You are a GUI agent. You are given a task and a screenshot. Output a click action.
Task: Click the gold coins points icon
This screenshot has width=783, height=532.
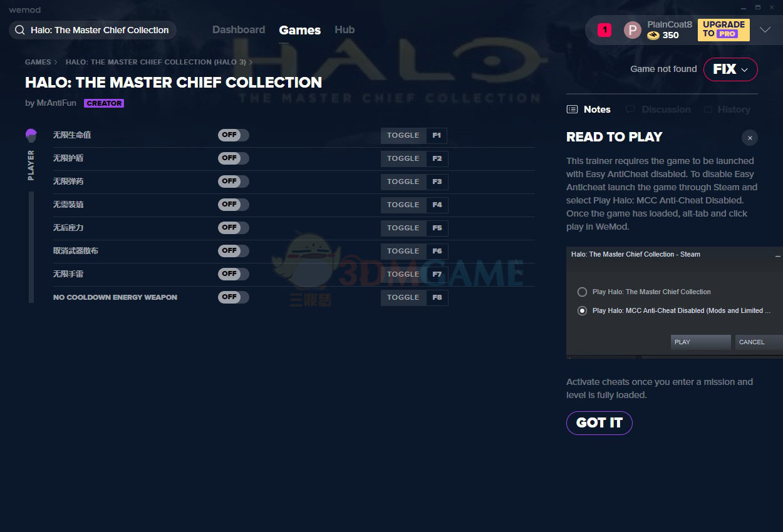653,36
